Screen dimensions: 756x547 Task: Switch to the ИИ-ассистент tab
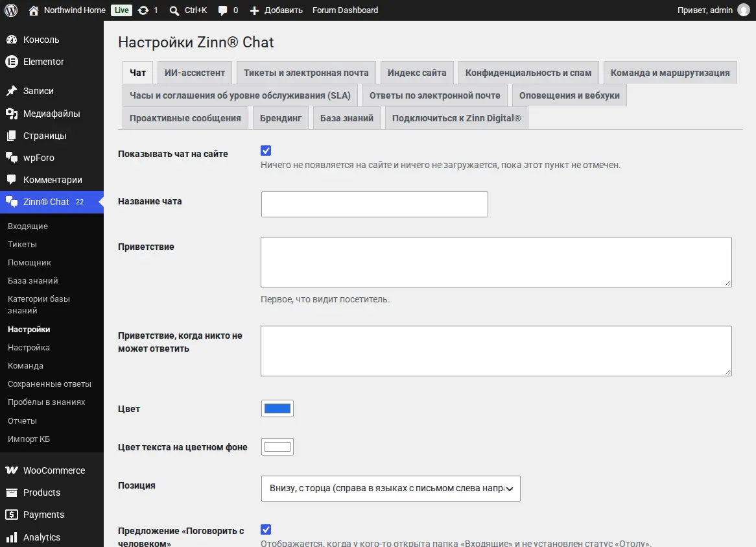pyautogui.click(x=195, y=73)
